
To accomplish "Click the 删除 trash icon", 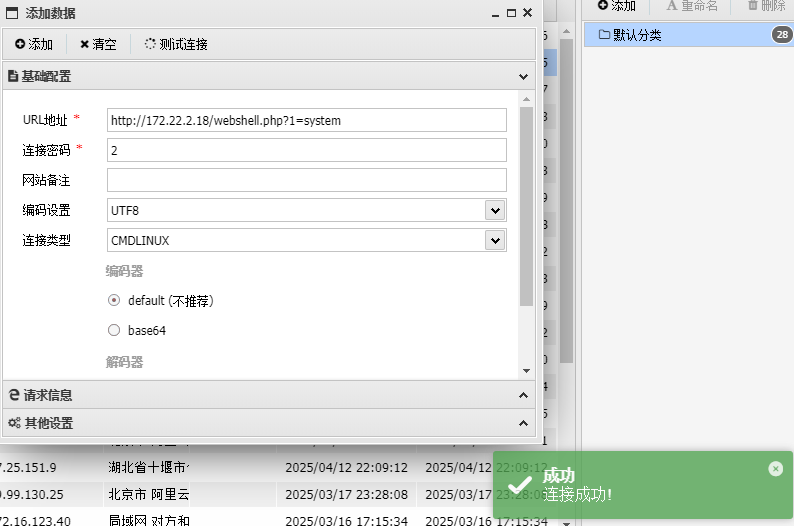I will point(752,6).
